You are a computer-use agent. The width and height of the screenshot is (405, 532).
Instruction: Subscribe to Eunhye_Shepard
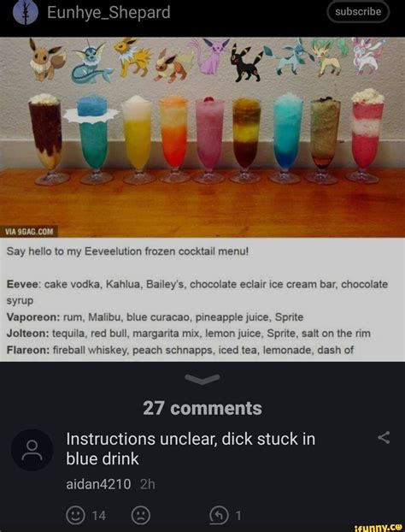click(358, 12)
